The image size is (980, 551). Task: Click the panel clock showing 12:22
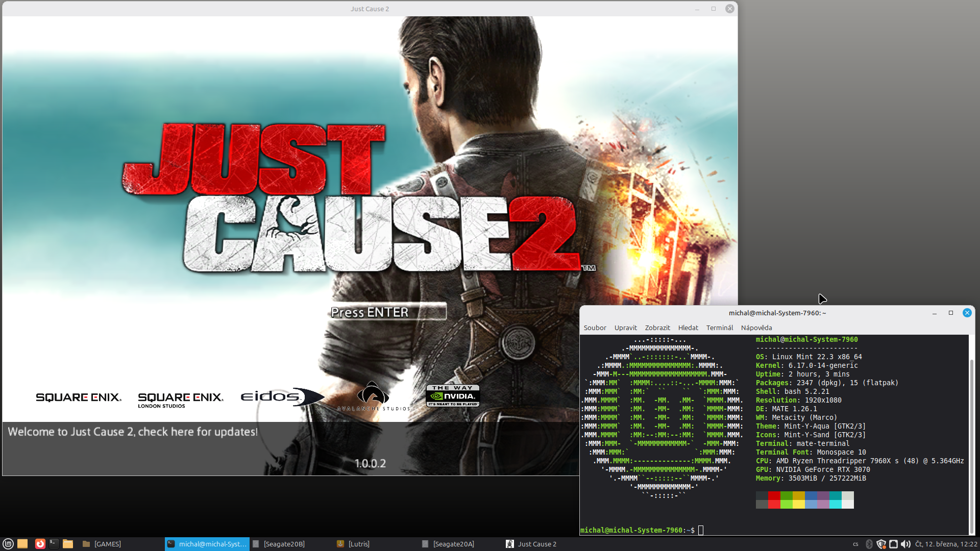point(946,544)
